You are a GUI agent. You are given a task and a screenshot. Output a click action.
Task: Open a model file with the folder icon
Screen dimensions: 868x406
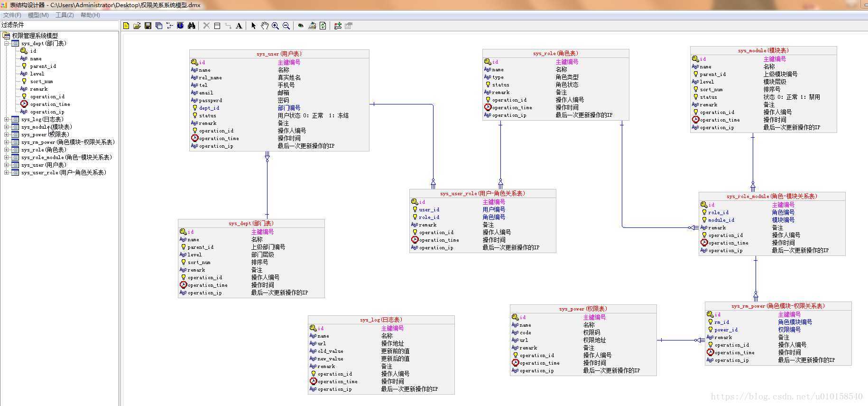point(137,26)
